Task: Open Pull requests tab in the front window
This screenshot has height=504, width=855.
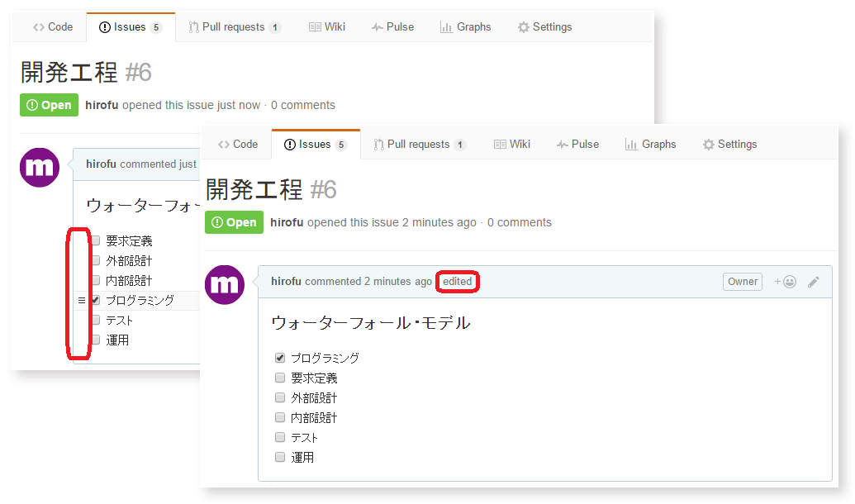Action: pos(420,145)
